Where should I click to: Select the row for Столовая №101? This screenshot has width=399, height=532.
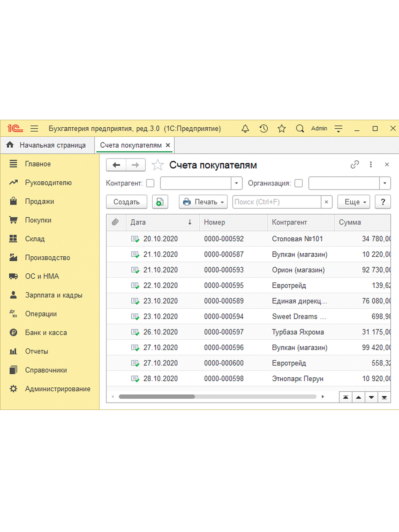248,239
